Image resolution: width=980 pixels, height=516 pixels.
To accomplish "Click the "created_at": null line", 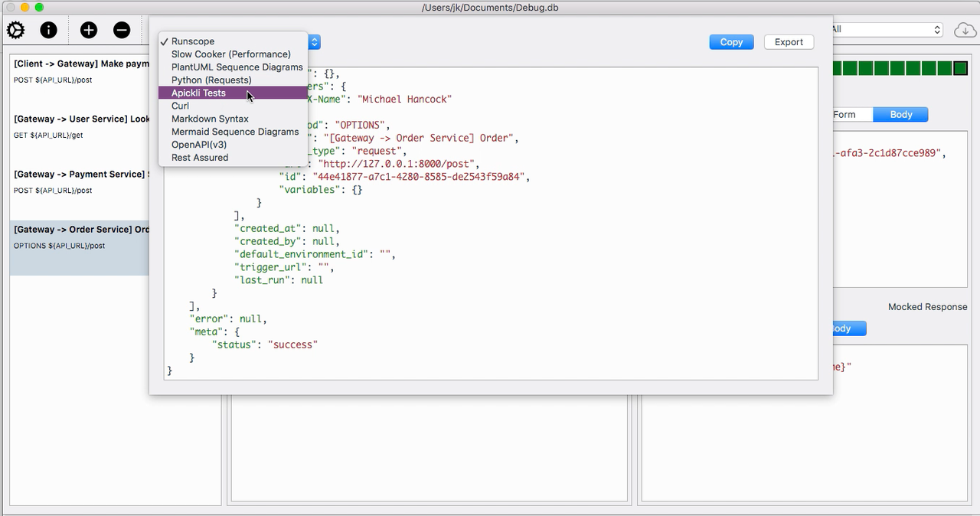I will click(286, 228).
